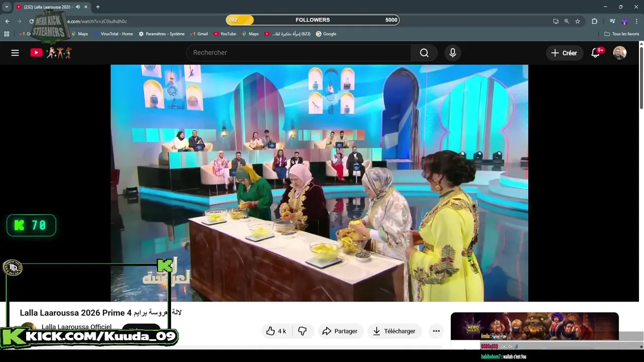Click the scrollbar down arrow
This screenshot has height=362, width=644.
click(641, 346)
